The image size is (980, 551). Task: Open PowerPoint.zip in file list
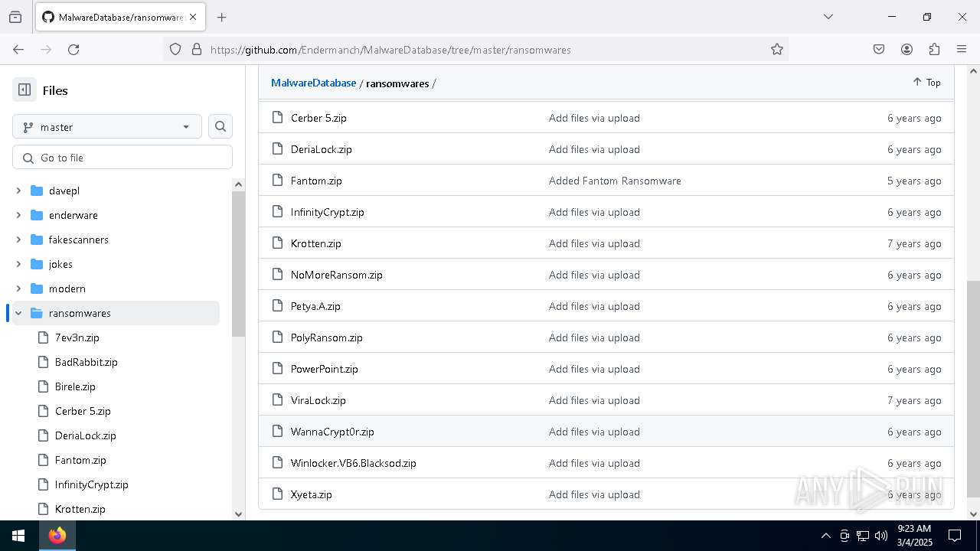(325, 369)
